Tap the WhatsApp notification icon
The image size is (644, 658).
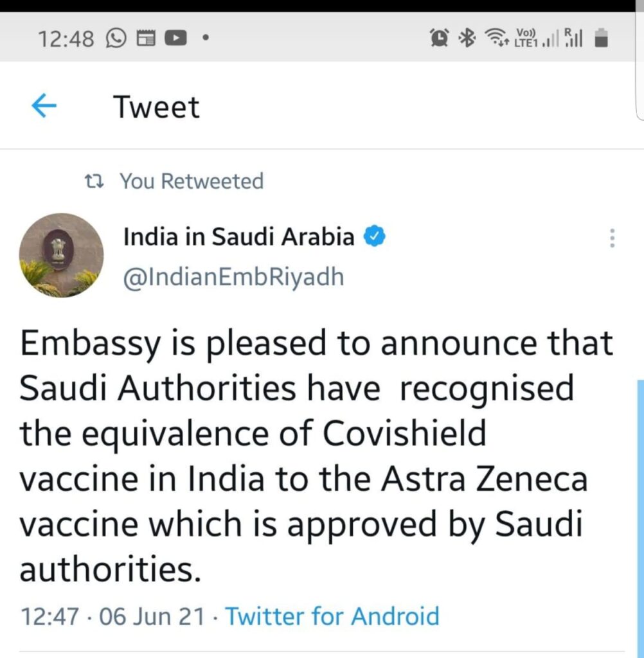click(116, 39)
